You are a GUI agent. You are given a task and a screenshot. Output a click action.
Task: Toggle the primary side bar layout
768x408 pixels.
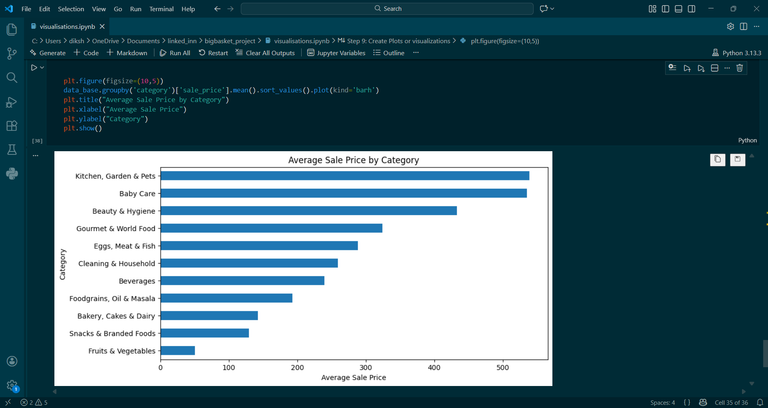(x=665, y=9)
